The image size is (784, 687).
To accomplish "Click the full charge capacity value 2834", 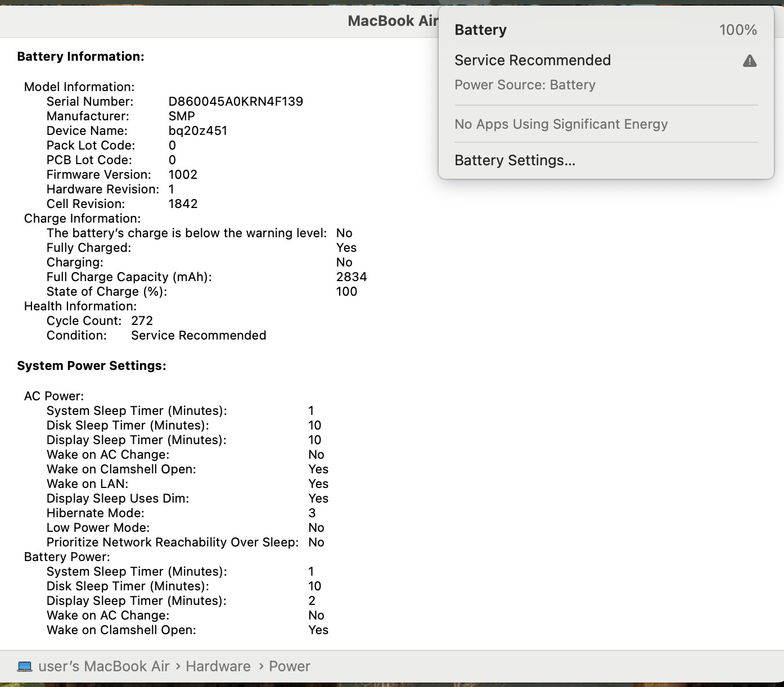I will (352, 277).
